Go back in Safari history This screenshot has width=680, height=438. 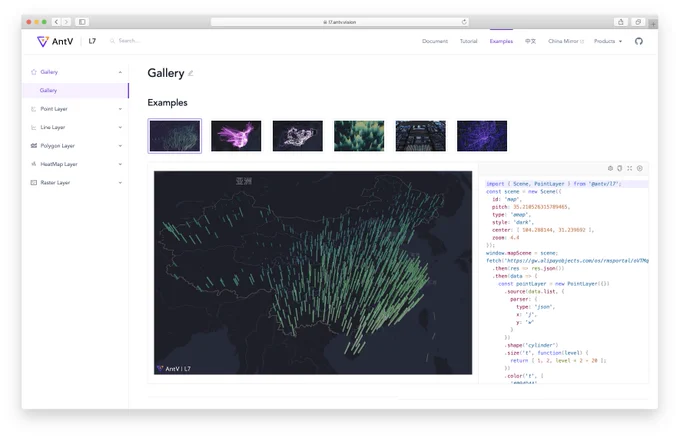point(56,22)
